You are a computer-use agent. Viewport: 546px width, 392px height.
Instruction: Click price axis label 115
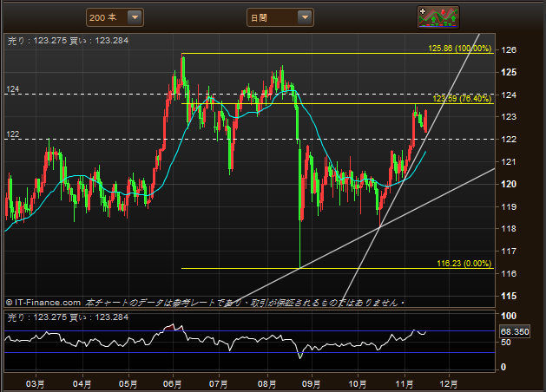(509, 296)
